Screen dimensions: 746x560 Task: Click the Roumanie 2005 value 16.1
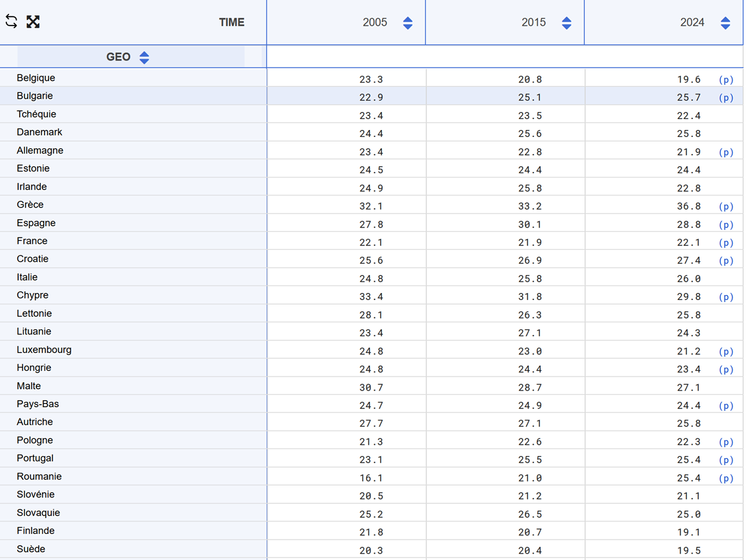coord(371,478)
